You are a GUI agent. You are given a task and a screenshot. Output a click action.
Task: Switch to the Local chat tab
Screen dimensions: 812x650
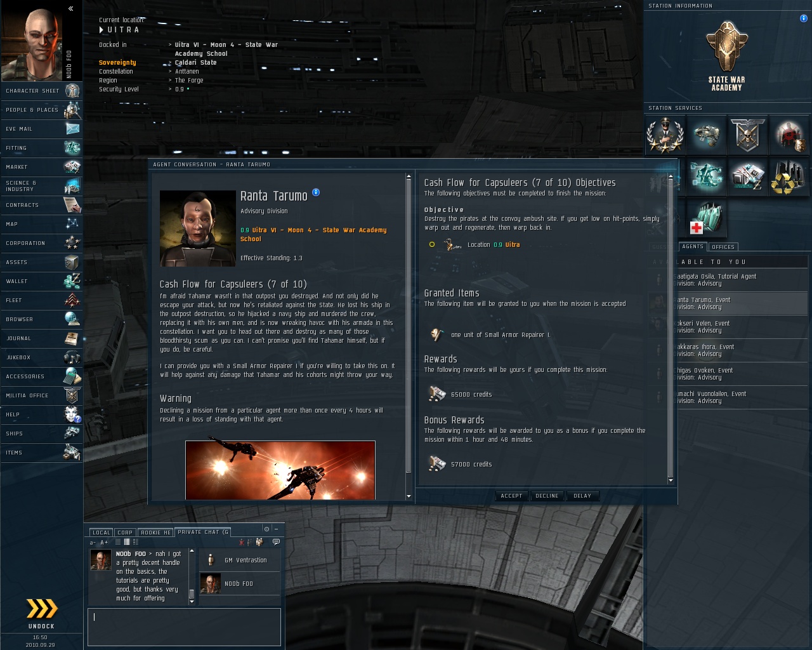[101, 533]
